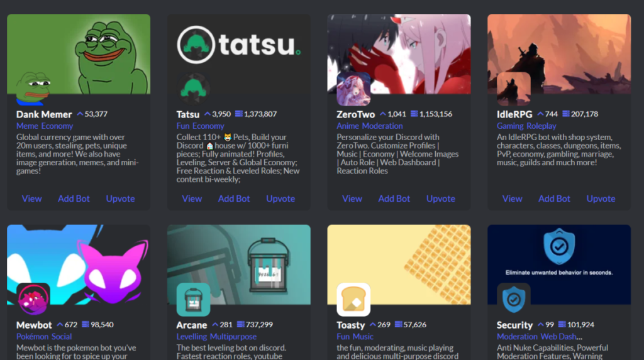Select the Economy tag under Tatsu
Image resolution: width=644 pixels, height=360 pixels.
(x=208, y=126)
